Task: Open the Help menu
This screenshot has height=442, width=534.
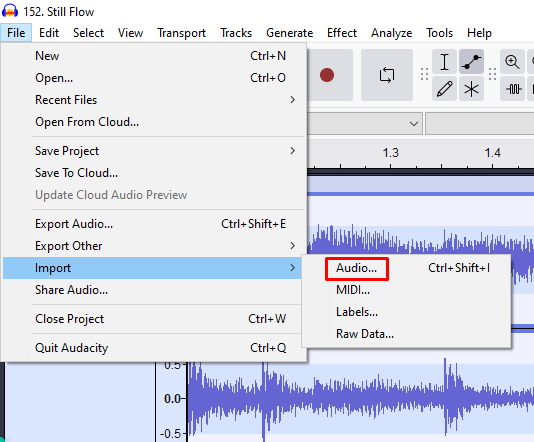Action: click(479, 33)
